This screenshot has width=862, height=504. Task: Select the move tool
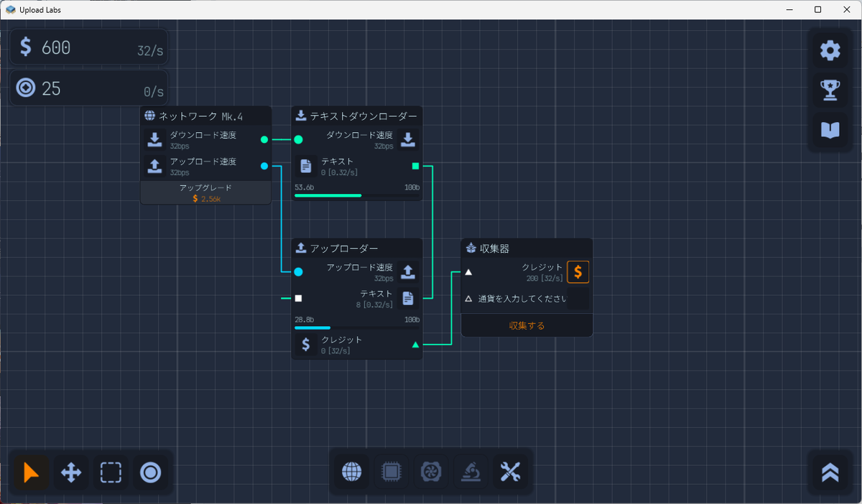click(x=70, y=472)
